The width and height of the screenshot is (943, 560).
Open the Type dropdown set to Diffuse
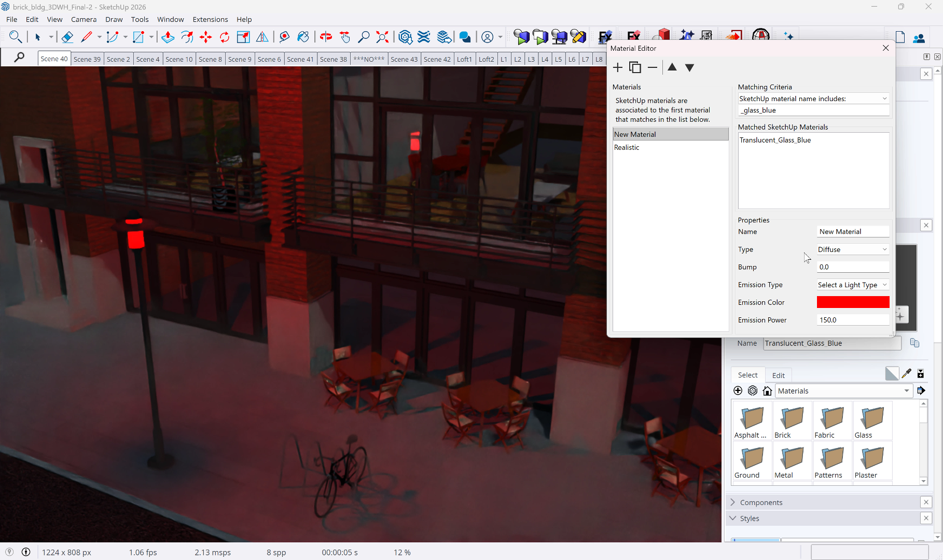[x=852, y=249]
